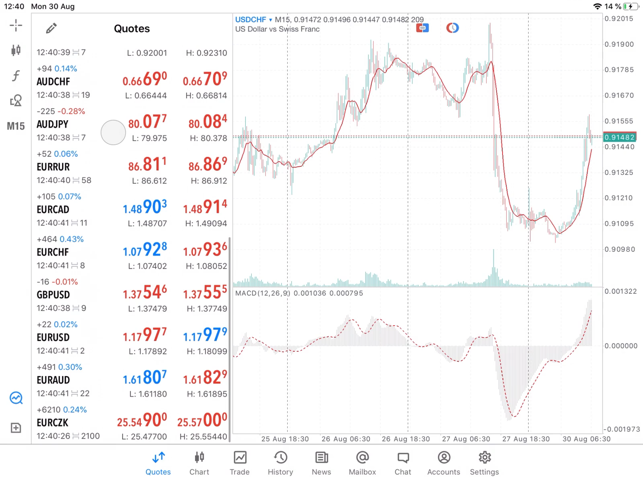This screenshot has width=643, height=482.
Task: Select the EURUSD symbol
Action: tap(53, 338)
